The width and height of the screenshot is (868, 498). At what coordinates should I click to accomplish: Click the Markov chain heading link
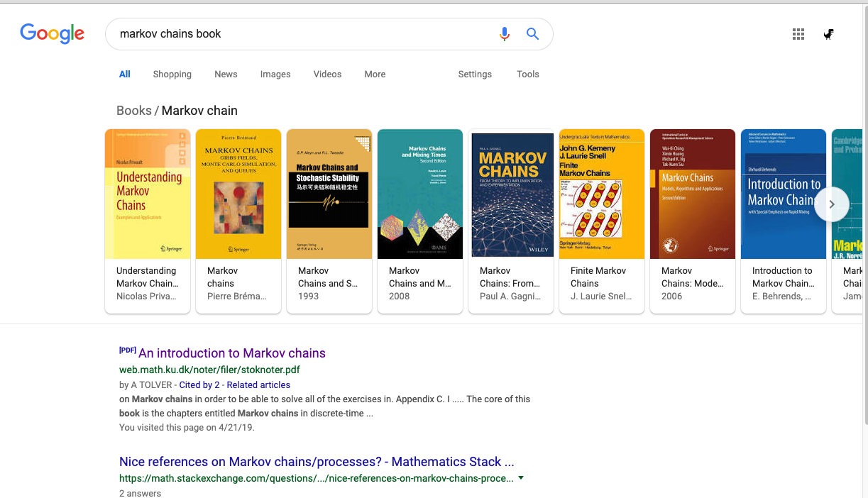click(x=199, y=111)
